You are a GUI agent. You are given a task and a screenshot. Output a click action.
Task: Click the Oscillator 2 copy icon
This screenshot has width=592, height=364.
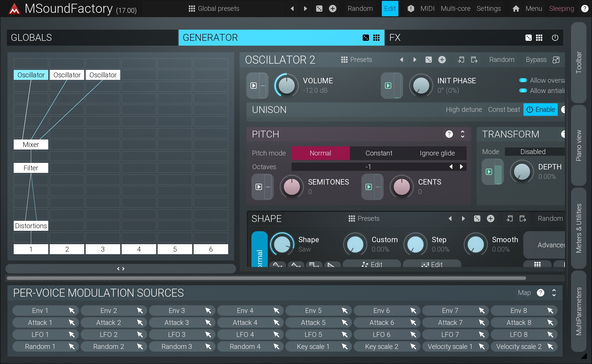coord(461,60)
